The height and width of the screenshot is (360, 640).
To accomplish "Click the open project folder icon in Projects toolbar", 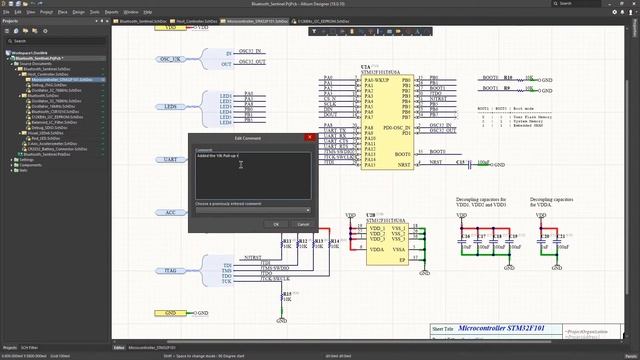I will [25, 31].
